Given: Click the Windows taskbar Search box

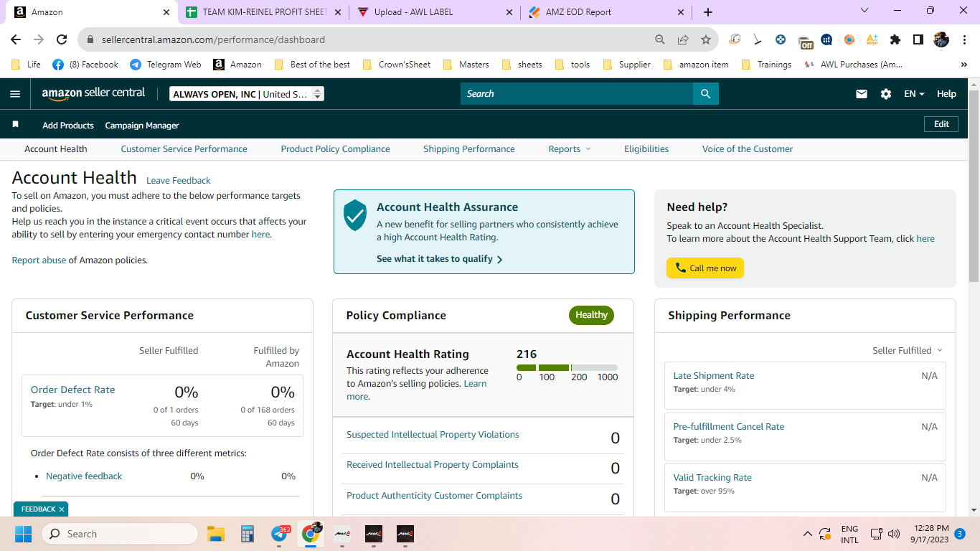Looking at the screenshot, I should click(x=120, y=534).
